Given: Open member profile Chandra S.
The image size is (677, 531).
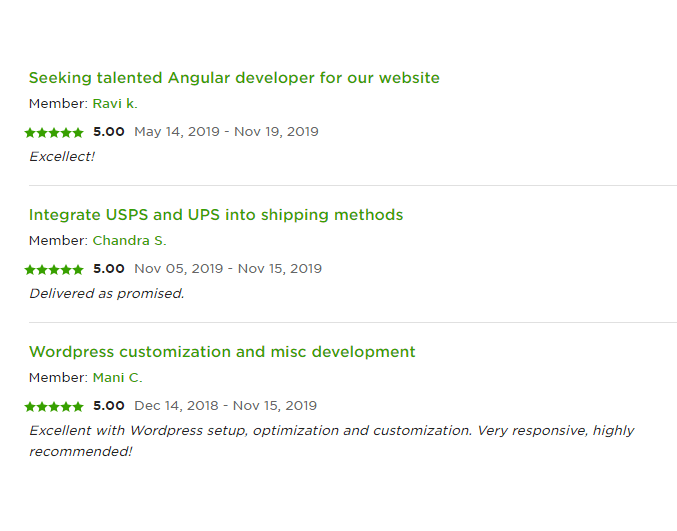Looking at the screenshot, I should pyautogui.click(x=130, y=240).
